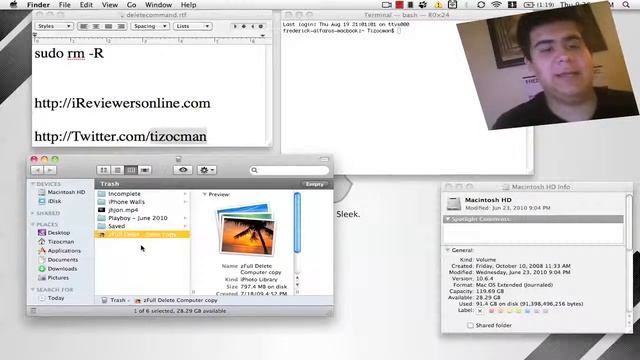Collapse the General section in Info window
Image resolution: width=640 pixels, height=360 pixels.
tap(448, 250)
